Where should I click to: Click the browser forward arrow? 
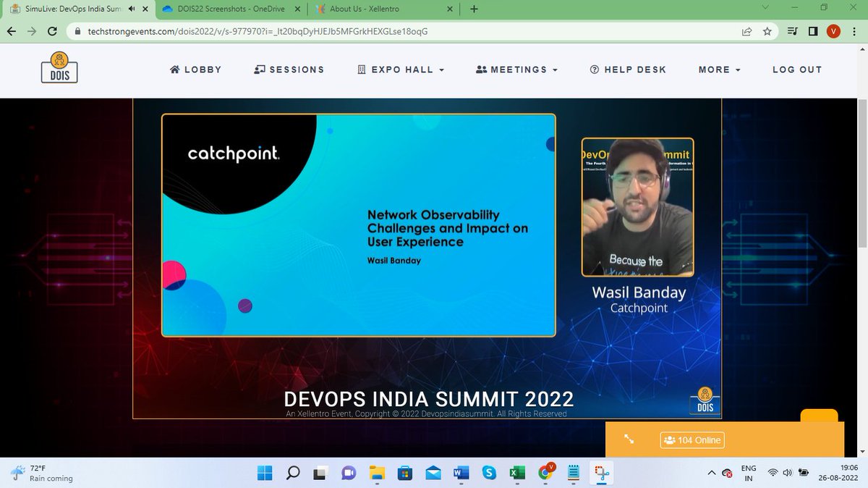33,31
